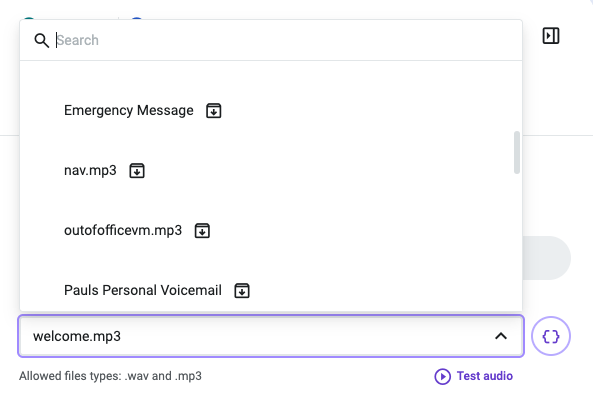Screen dimensions: 593x404
Task: Click archive icon beside outofofficevm.mp3
Action: pos(202,231)
